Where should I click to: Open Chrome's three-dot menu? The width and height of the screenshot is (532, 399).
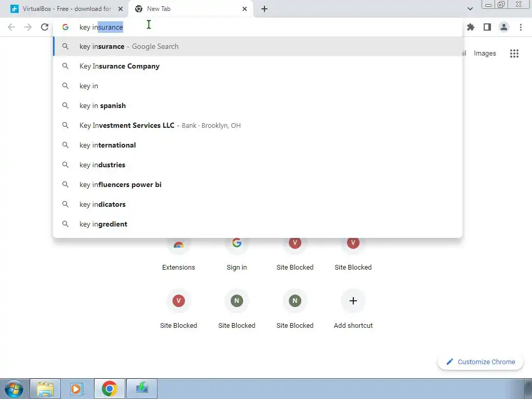pyautogui.click(x=521, y=27)
